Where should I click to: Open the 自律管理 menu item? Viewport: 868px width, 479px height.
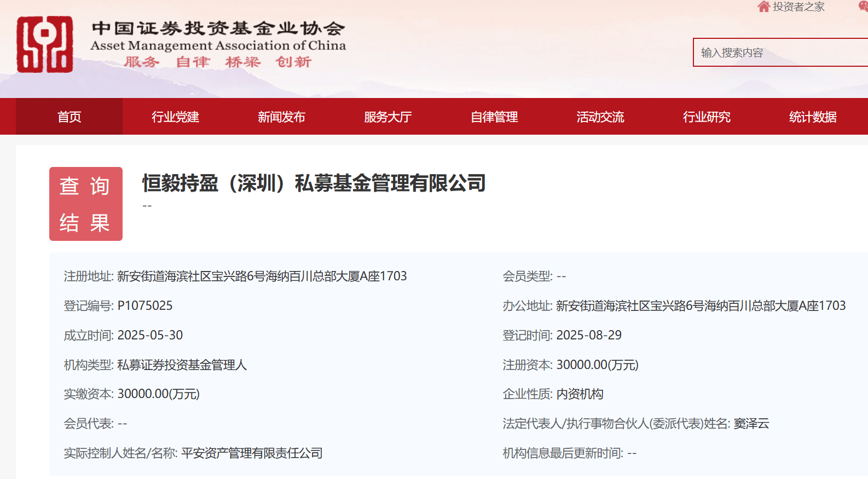[494, 117]
